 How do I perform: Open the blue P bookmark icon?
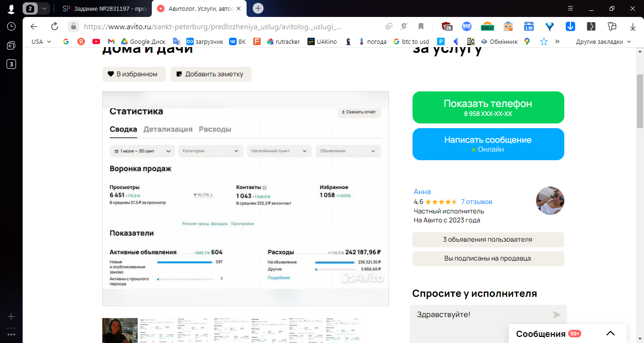(x=441, y=41)
